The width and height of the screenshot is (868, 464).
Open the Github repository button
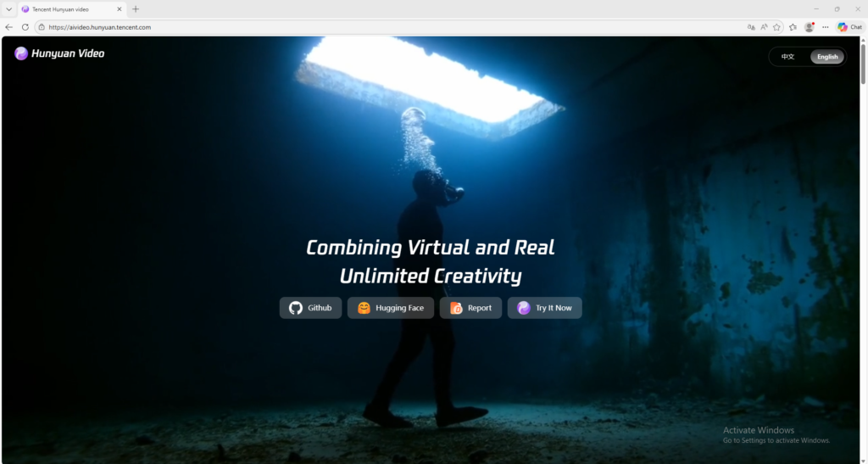click(x=310, y=308)
